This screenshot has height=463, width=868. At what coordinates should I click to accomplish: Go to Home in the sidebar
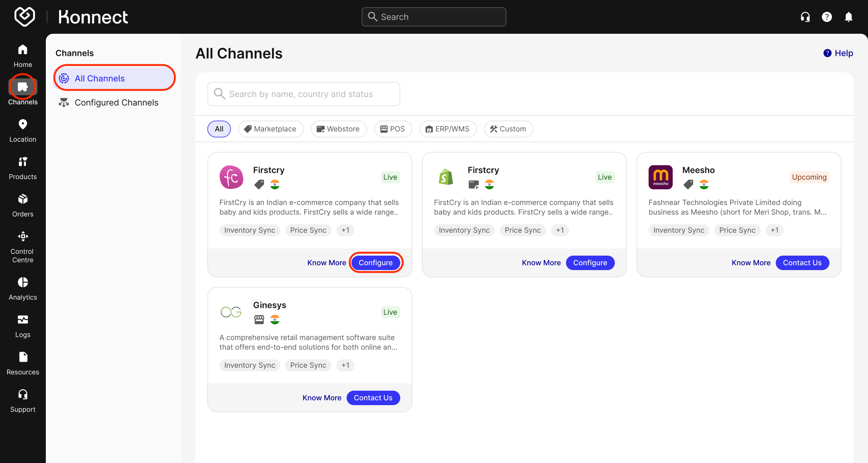(x=23, y=56)
